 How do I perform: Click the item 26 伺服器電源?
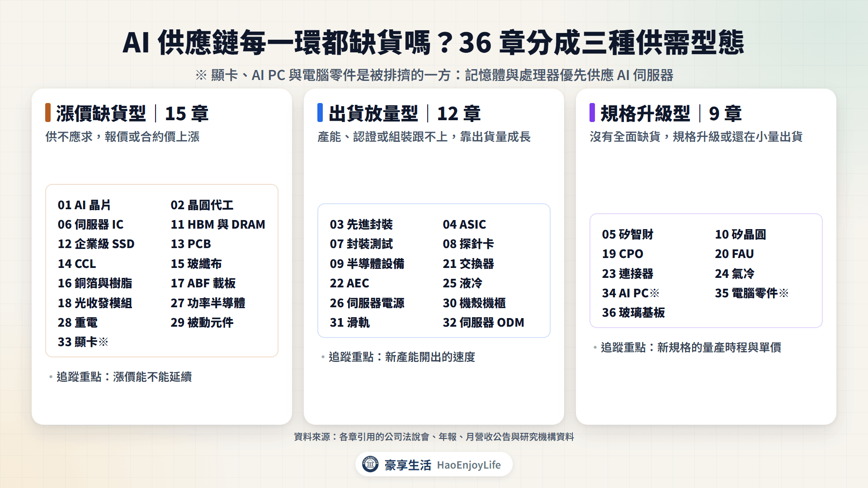367,303
